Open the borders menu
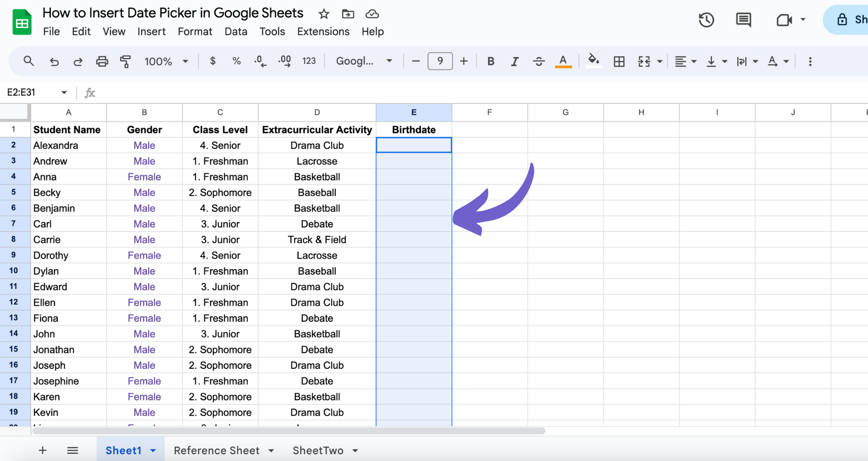The height and width of the screenshot is (461, 868). point(619,61)
